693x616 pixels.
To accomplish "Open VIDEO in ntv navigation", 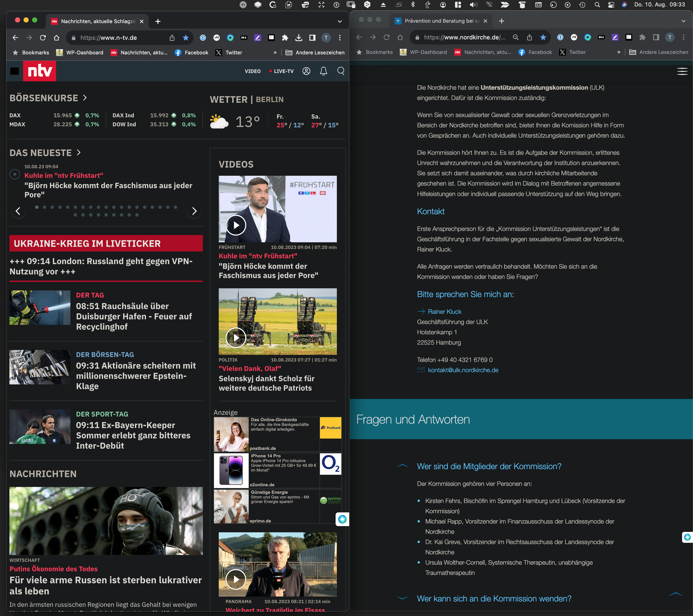I will (x=253, y=71).
